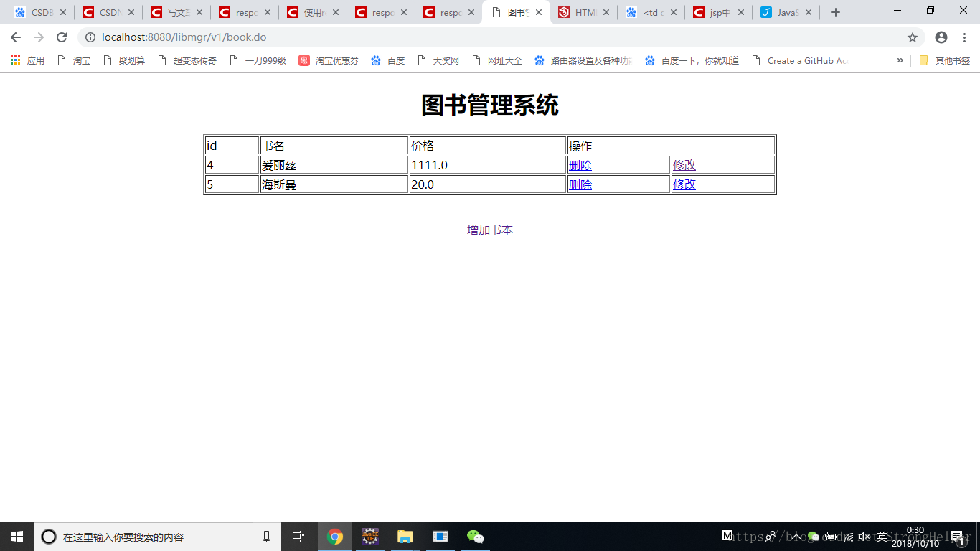
Task: Click the browser forward arrow
Action: click(39, 37)
